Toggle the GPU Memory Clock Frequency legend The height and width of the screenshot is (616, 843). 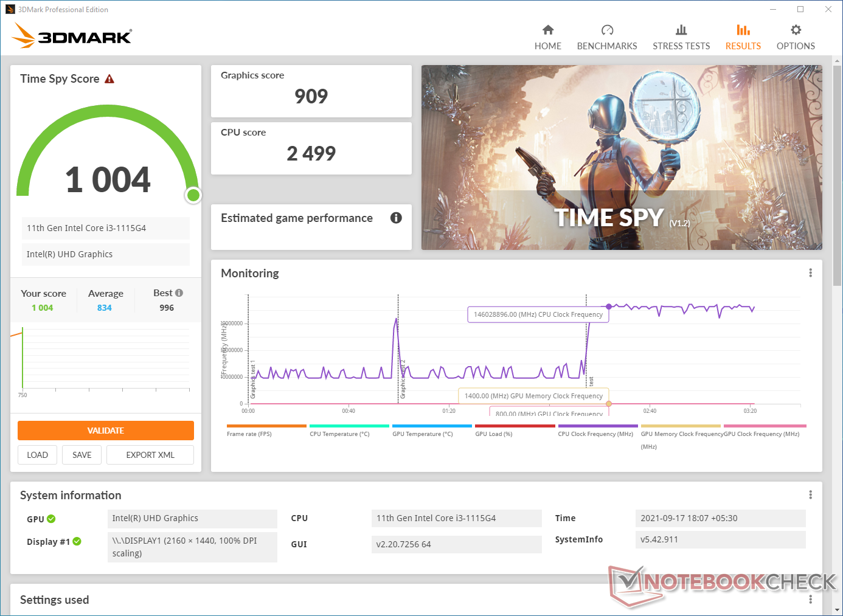(681, 436)
